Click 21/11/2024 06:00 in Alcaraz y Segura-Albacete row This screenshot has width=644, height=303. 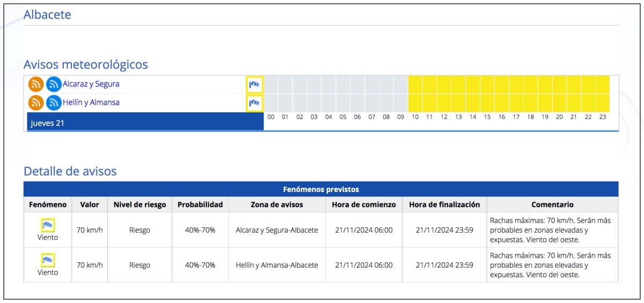(364, 230)
